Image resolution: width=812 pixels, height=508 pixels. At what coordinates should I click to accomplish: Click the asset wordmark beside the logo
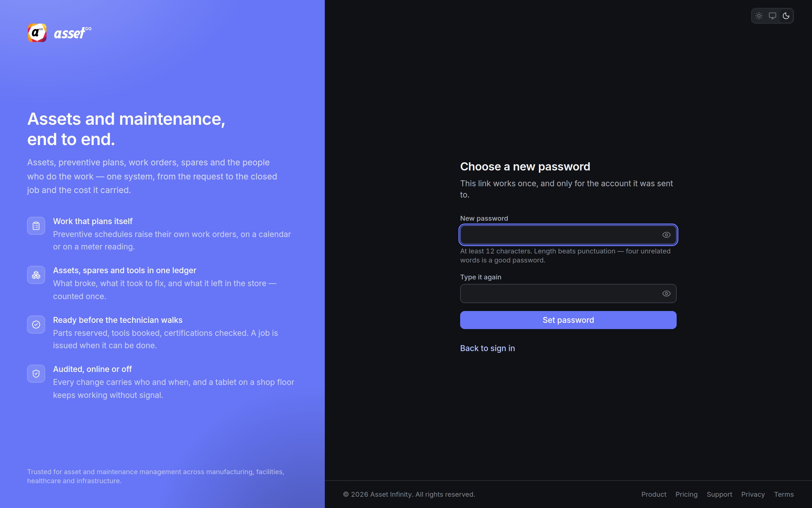pos(72,33)
